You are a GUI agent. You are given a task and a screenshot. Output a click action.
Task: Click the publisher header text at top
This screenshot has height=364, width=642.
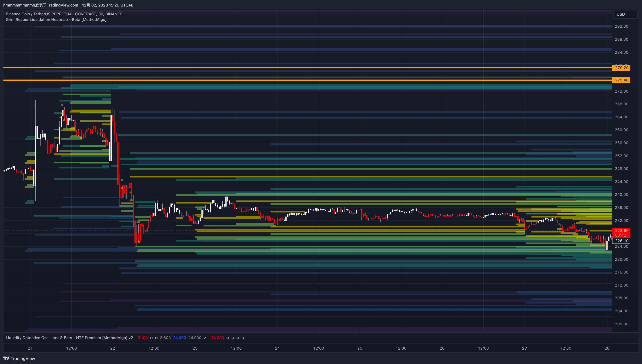pos(68,5)
